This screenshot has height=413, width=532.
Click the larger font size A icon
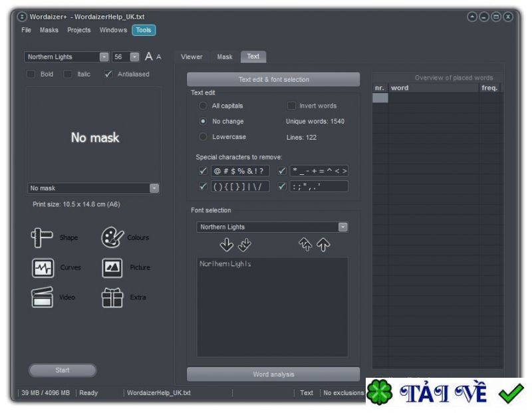148,57
